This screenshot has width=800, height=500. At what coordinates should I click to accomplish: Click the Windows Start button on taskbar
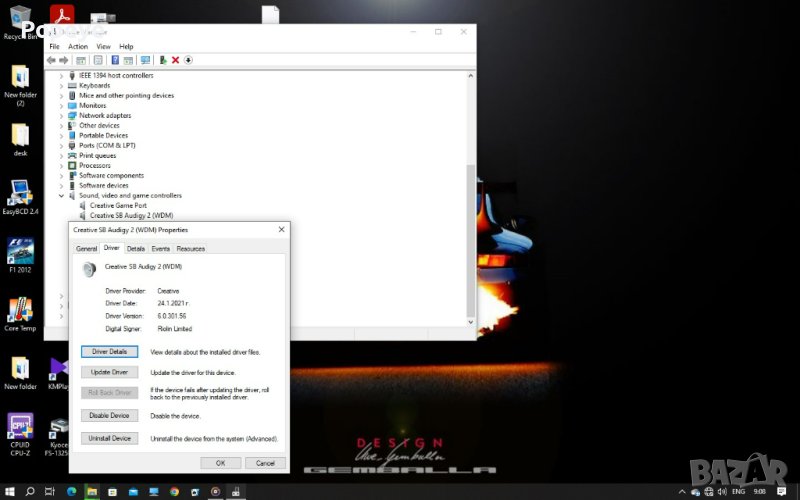[x=9, y=491]
